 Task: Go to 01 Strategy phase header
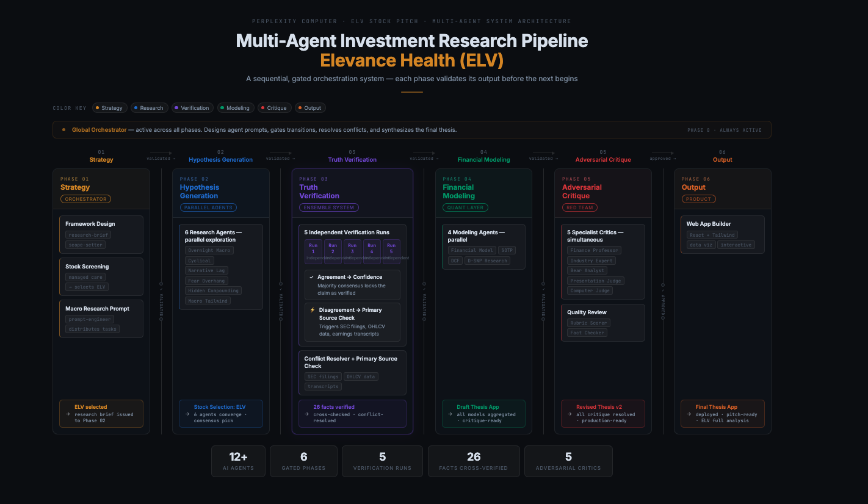pyautogui.click(x=101, y=156)
